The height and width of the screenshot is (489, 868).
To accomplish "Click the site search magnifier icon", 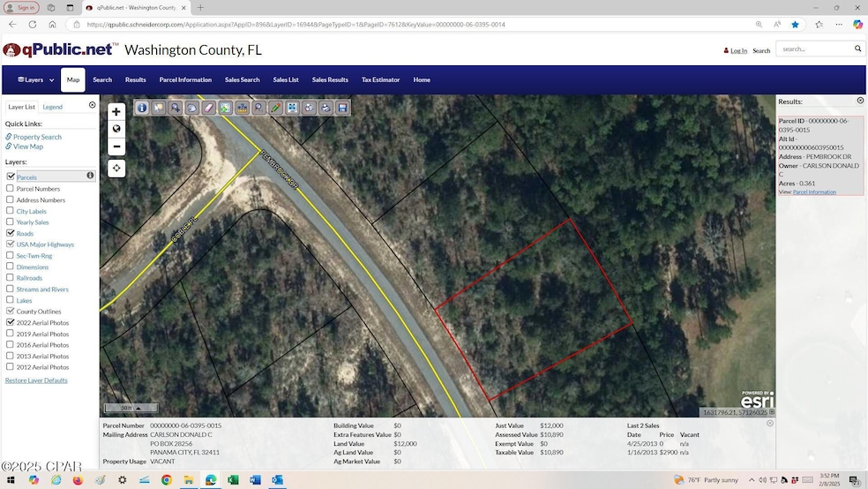I will 858,49.
